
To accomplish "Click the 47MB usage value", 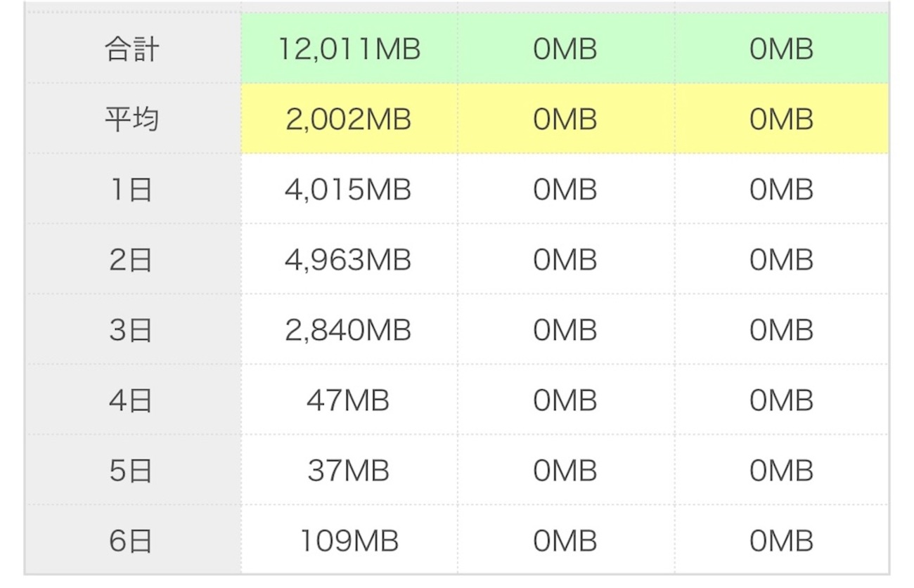I will pos(349,400).
